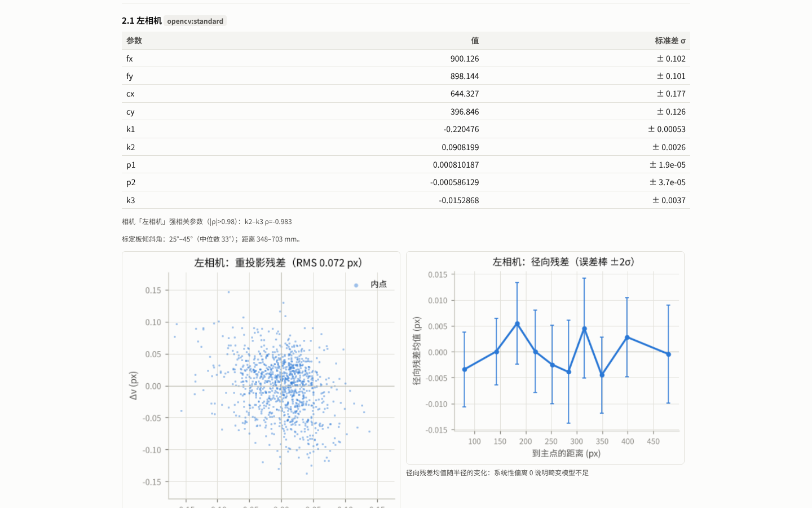Click the k1 standard deviation ± 0.00053

(667, 129)
